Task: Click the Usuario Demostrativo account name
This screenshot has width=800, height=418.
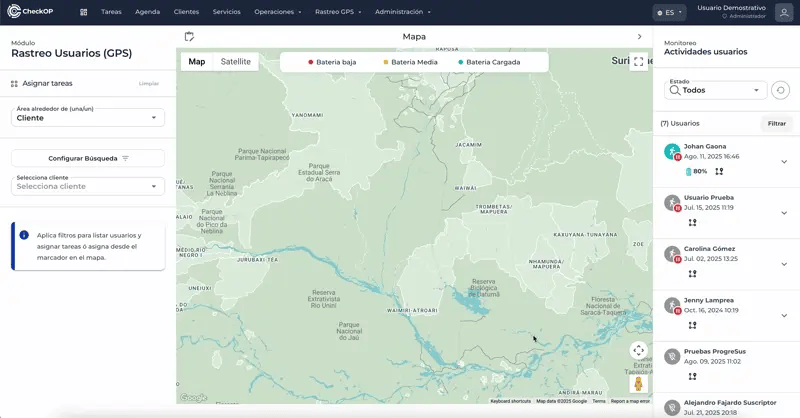Action: (731, 8)
